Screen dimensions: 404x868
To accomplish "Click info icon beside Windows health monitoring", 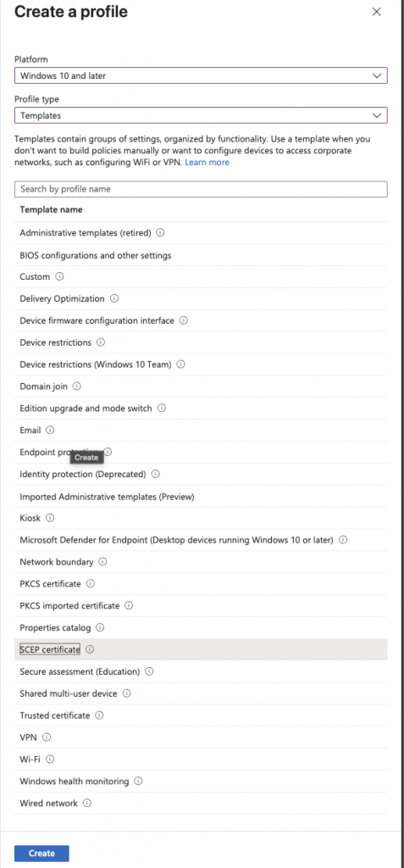I will pos(138,781).
